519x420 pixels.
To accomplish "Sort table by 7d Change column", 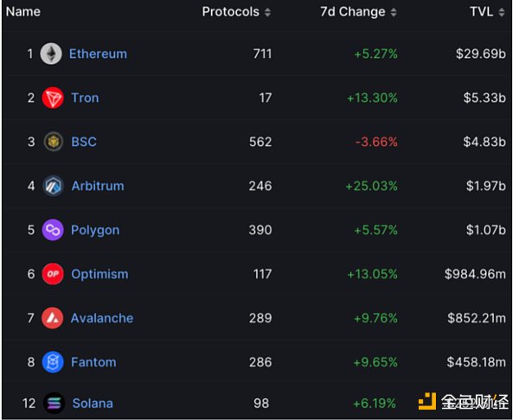I will click(x=357, y=12).
